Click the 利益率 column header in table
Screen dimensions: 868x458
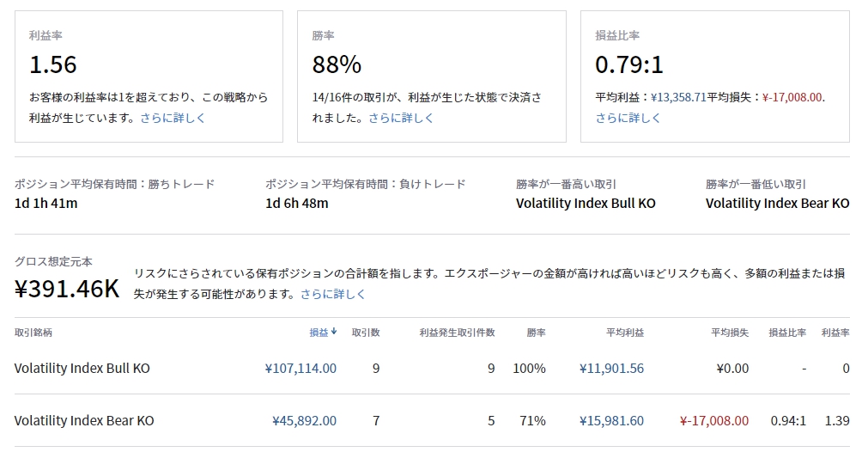pos(835,333)
